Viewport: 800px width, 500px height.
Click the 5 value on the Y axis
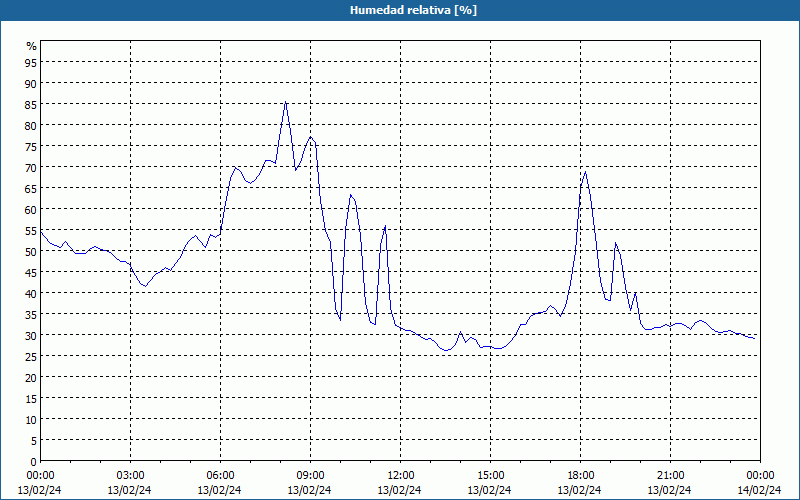[x=34, y=440]
